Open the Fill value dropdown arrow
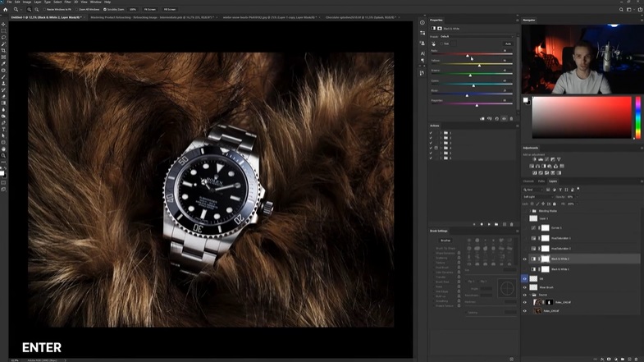Viewport: 644px width, 362px height. (x=577, y=204)
